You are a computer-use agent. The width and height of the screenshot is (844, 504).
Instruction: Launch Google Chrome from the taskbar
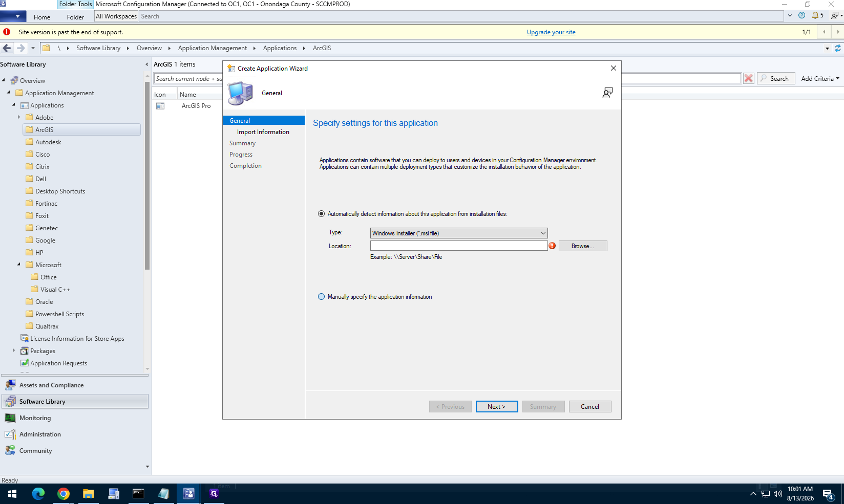[x=64, y=494]
